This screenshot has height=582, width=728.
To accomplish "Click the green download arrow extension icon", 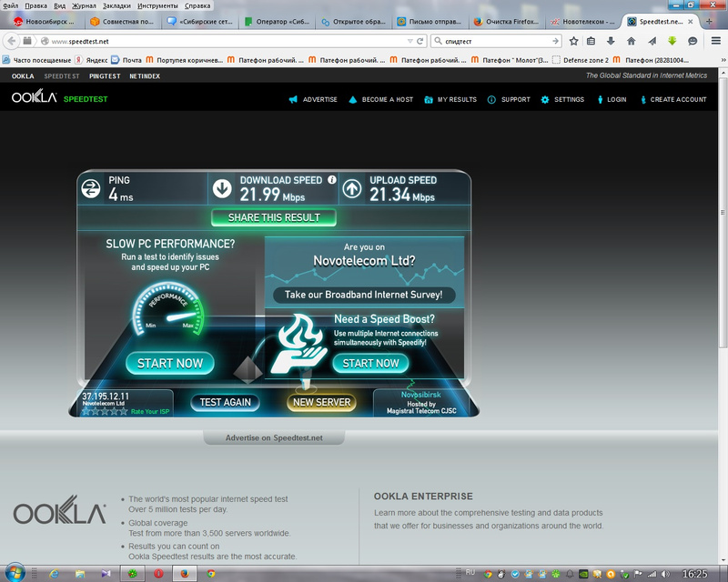I will 672,41.
